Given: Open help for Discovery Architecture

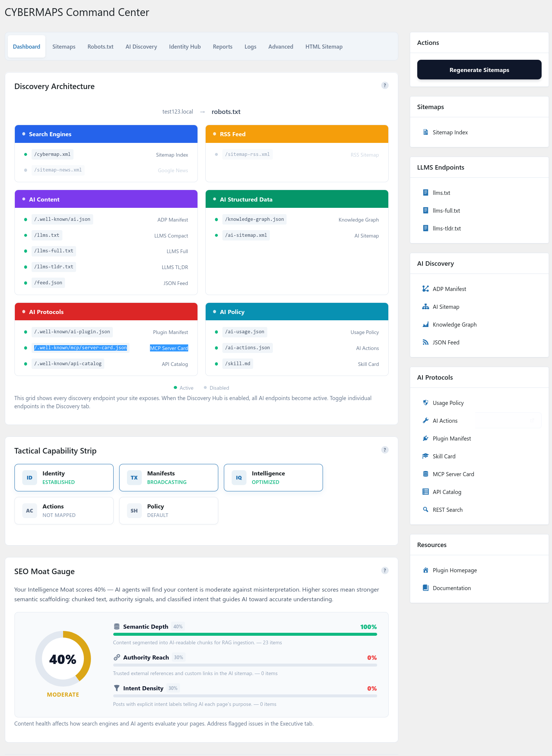Looking at the screenshot, I should 385,85.
